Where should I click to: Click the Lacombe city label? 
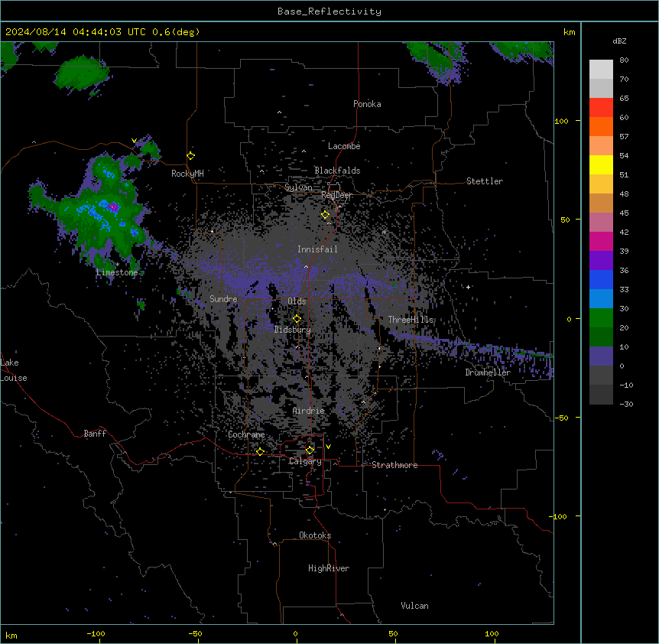click(x=344, y=146)
